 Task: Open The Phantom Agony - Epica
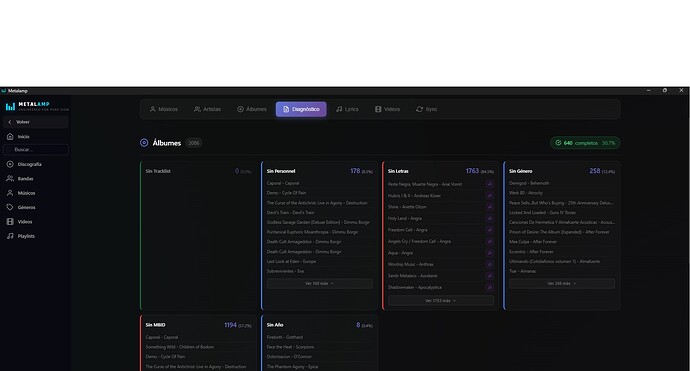[x=292, y=367]
